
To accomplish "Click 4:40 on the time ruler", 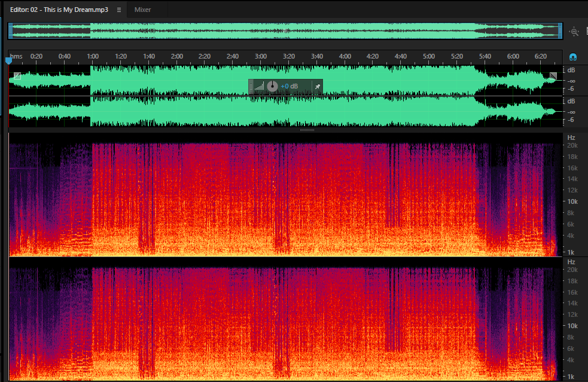I will tap(401, 57).
